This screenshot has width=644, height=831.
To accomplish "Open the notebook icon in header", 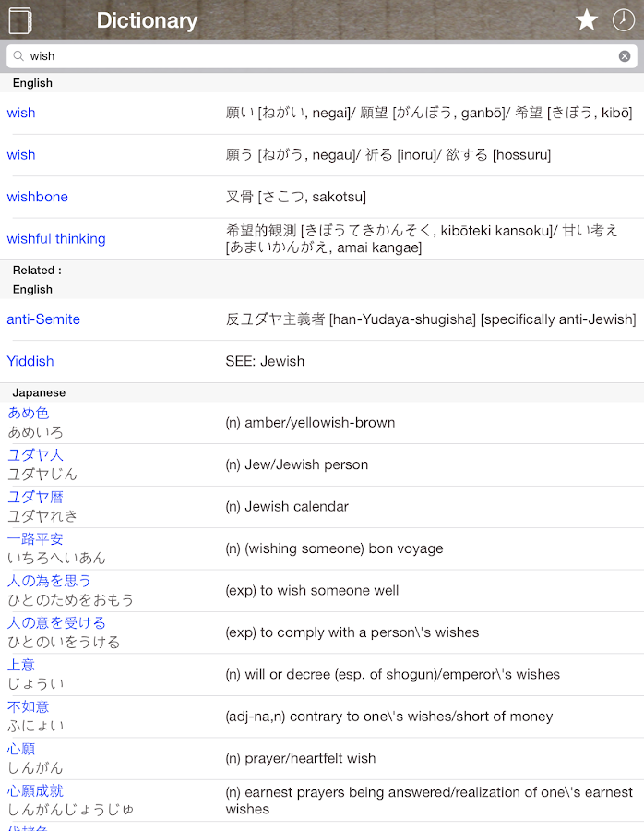I will pyautogui.click(x=20, y=20).
